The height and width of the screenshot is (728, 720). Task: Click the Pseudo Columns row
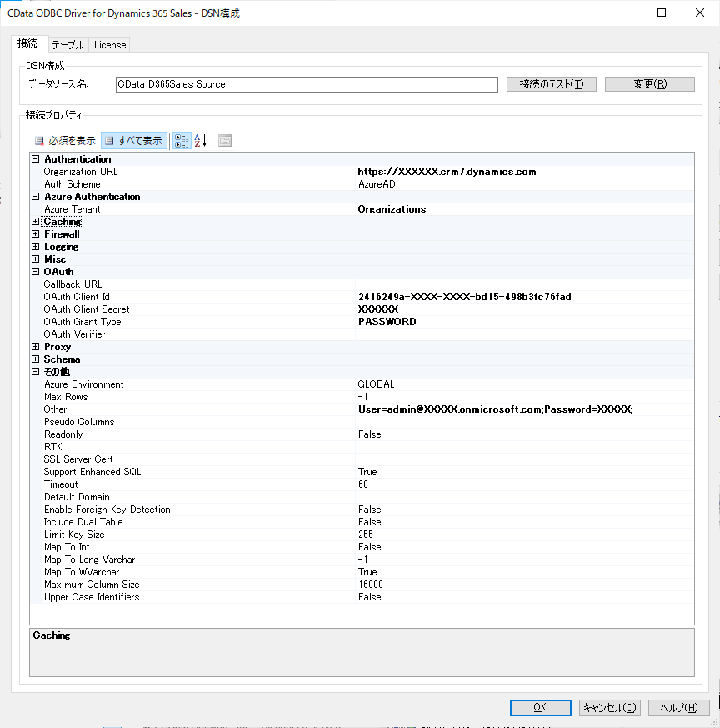click(362, 422)
